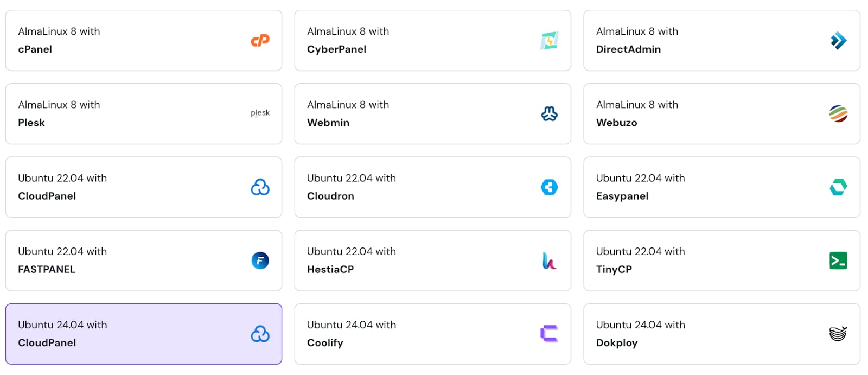Viewport: 868px width, 375px height.
Task: Select Ubuntu 22.04 with CloudPanel
Action: [x=143, y=187]
